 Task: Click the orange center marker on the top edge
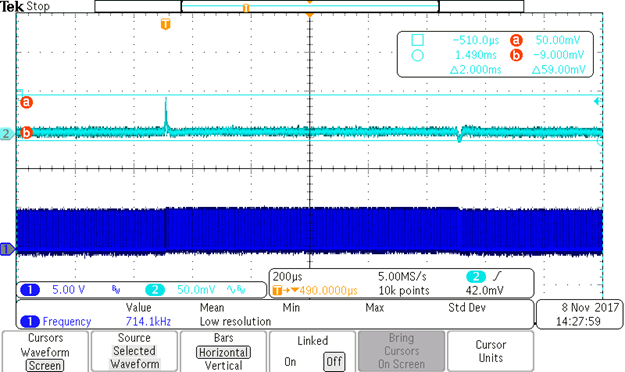[x=309, y=14]
